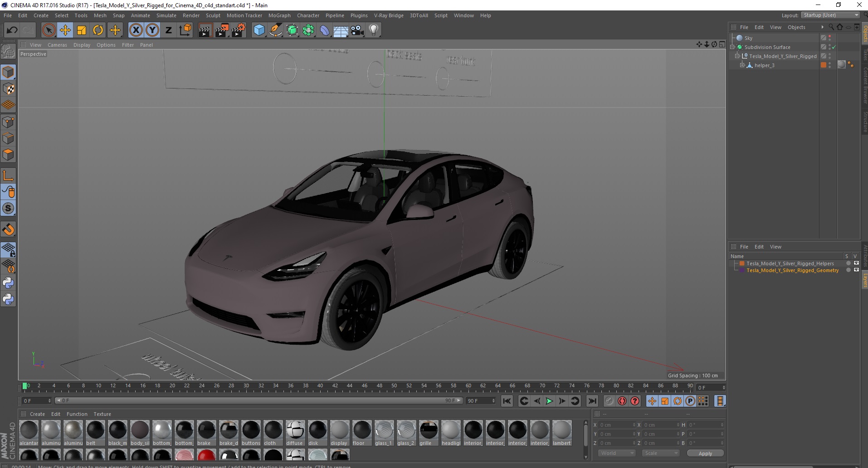Switch to Polygons mode

click(8, 155)
